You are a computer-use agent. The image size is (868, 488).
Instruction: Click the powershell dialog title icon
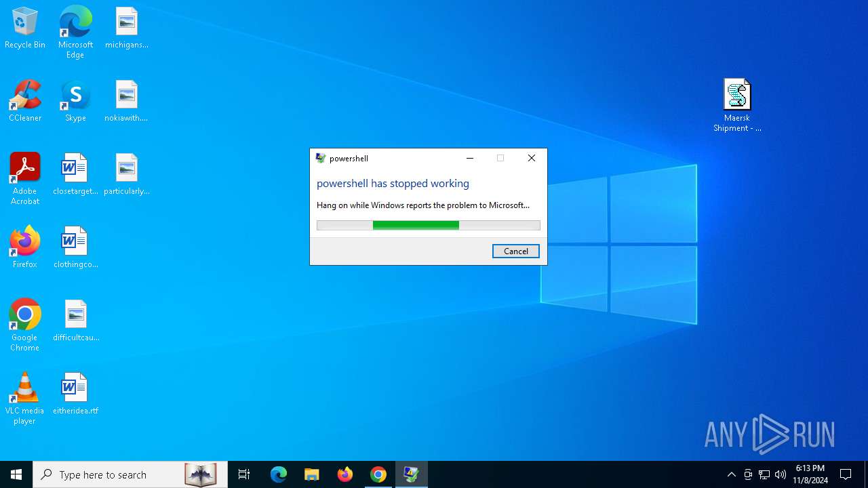click(x=321, y=158)
